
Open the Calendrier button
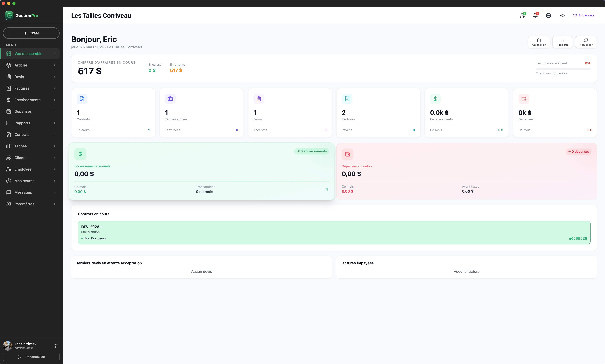539,42
